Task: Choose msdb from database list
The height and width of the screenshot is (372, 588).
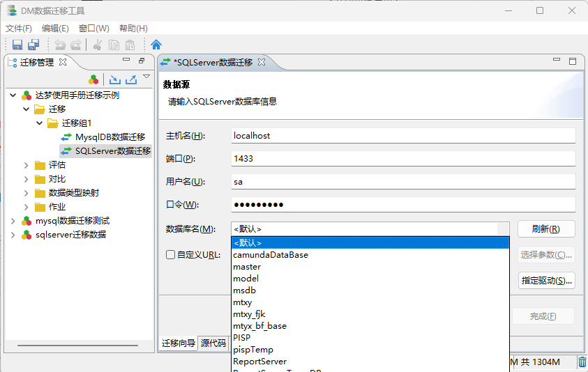Action: [x=370, y=290]
